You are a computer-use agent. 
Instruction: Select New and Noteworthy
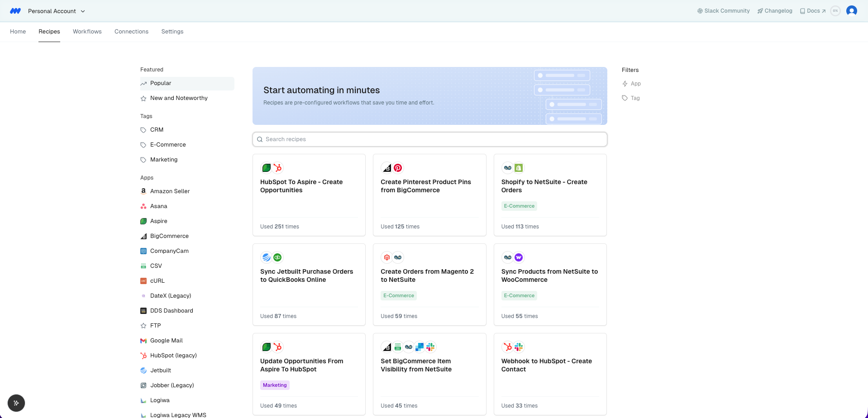[x=187, y=98]
